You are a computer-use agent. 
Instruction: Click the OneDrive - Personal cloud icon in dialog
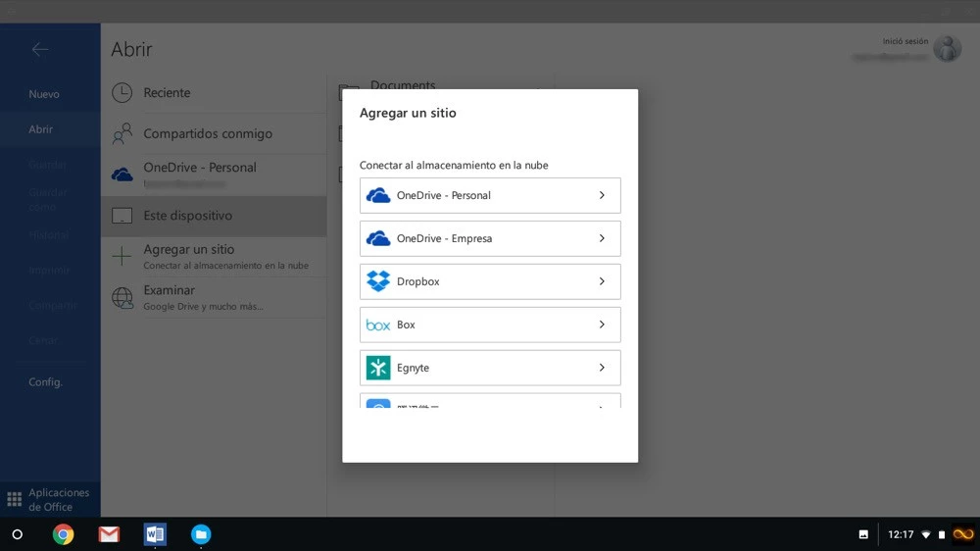pyautogui.click(x=377, y=195)
